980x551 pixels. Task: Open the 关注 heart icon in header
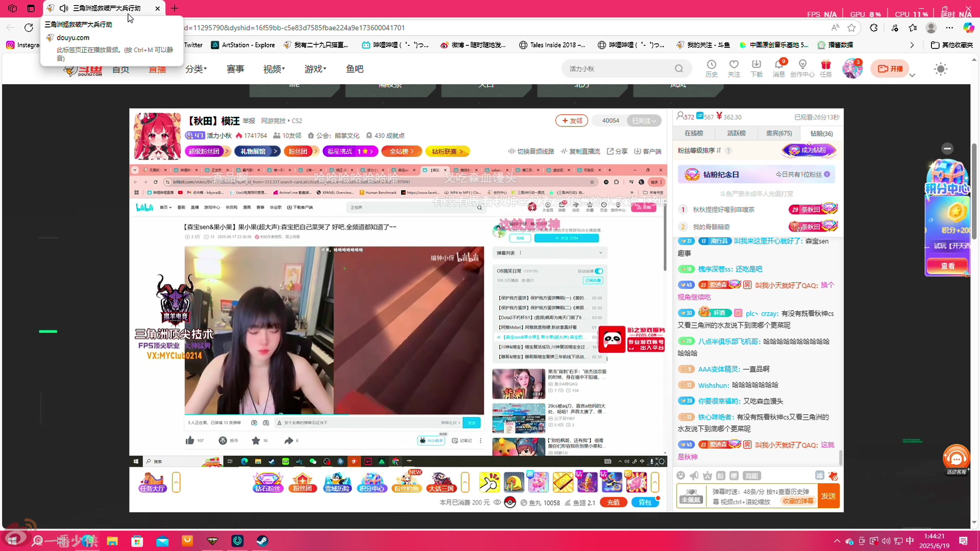point(734,68)
